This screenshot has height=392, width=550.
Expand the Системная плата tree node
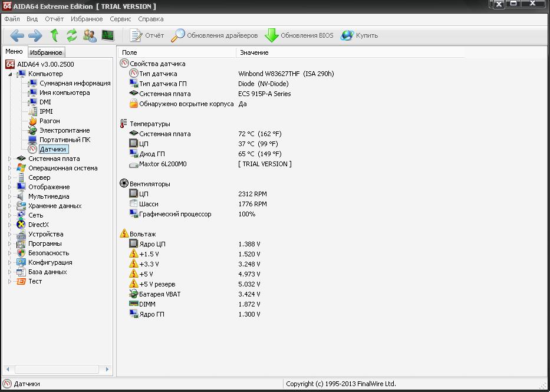click(9, 159)
